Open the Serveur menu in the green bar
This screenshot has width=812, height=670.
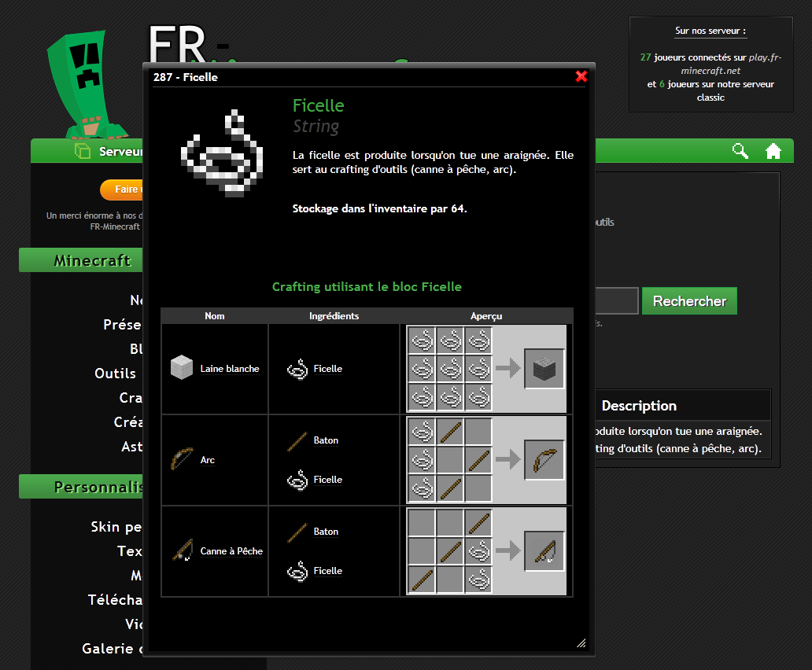point(109,151)
